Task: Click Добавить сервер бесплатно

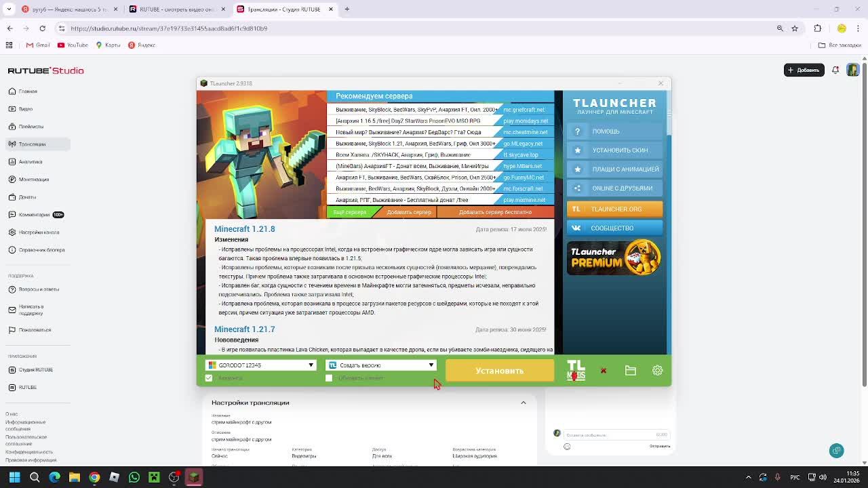Action: click(495, 212)
